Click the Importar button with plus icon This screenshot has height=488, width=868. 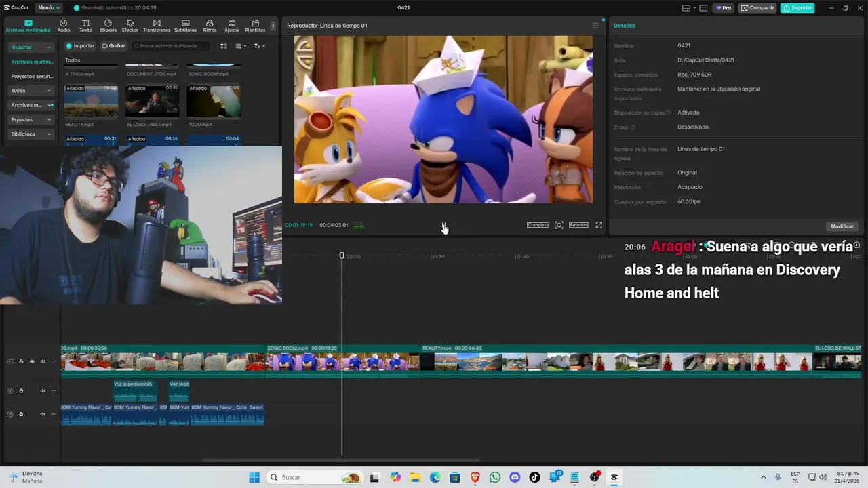80,46
